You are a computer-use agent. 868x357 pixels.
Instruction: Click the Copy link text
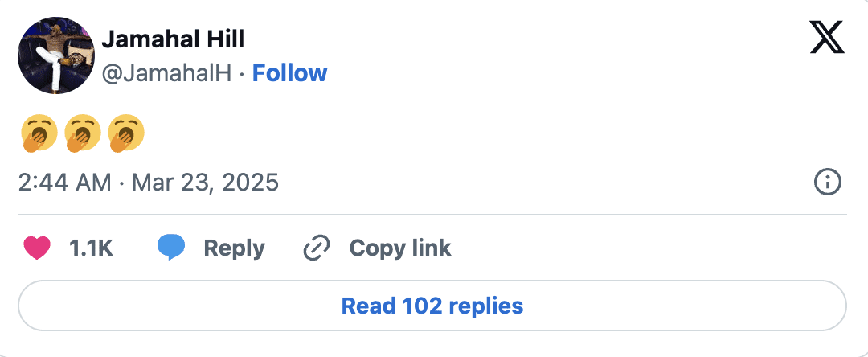coord(400,248)
